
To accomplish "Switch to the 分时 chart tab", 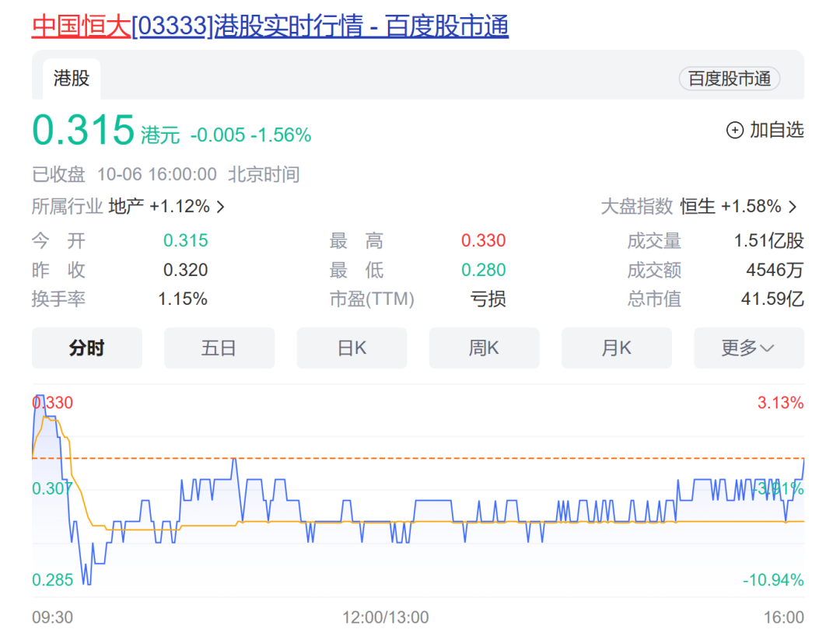I will [x=87, y=348].
